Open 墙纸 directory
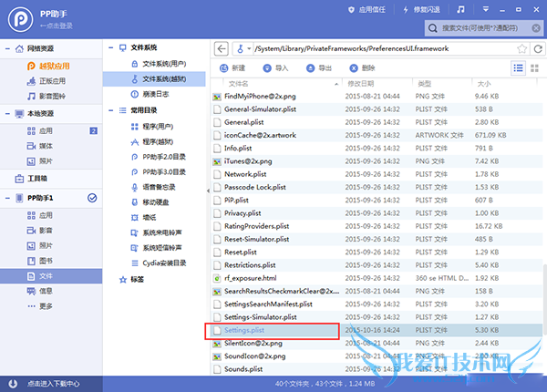This screenshot has height=392, width=547. 143,218
